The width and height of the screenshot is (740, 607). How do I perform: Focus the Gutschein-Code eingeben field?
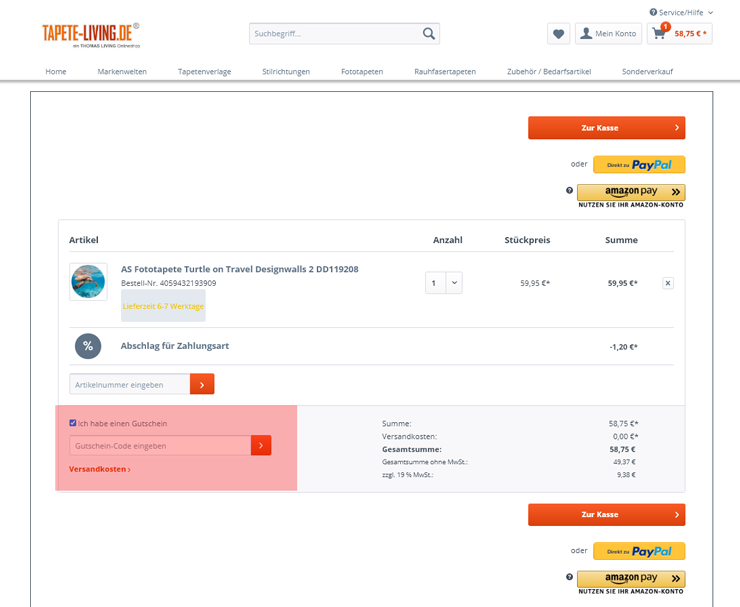(x=160, y=445)
